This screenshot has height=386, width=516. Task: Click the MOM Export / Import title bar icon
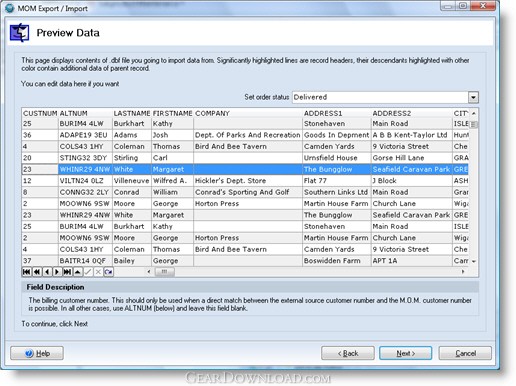(10, 8)
